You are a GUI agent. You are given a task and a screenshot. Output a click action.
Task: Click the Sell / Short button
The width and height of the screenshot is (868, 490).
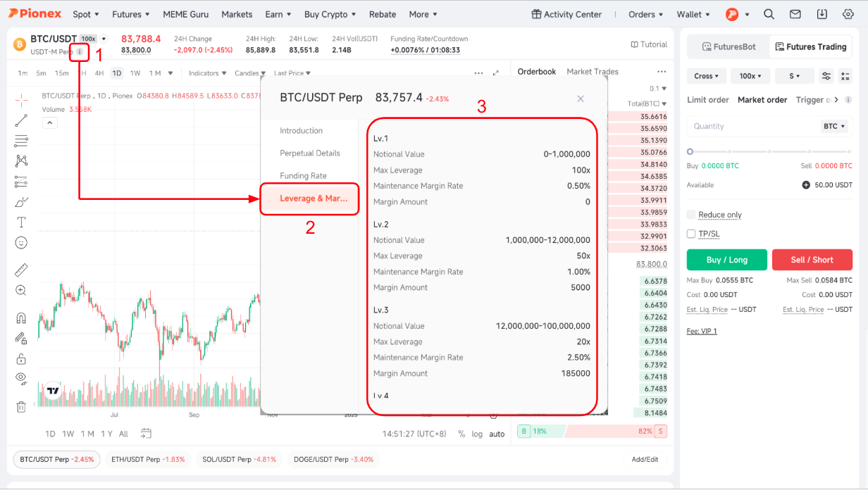tap(812, 260)
